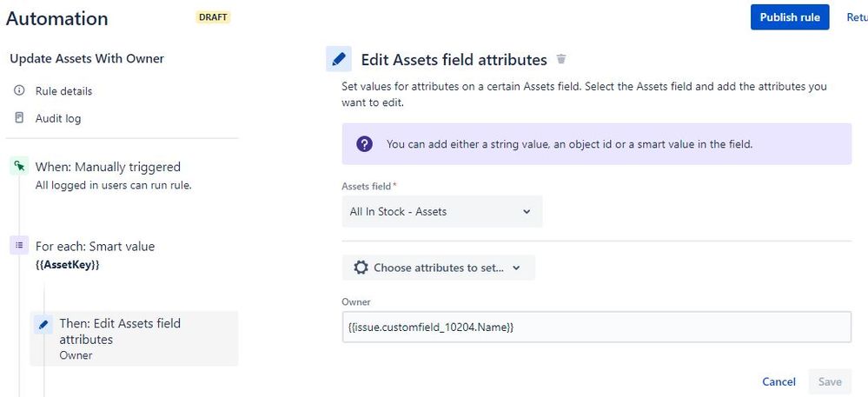This screenshot has height=397, width=868.
Task: Click the trash delete icon beside heading
Action: click(x=561, y=59)
